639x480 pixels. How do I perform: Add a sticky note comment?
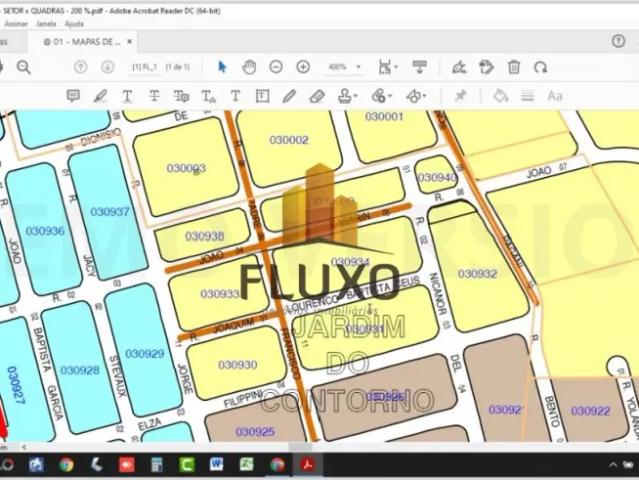(73, 96)
